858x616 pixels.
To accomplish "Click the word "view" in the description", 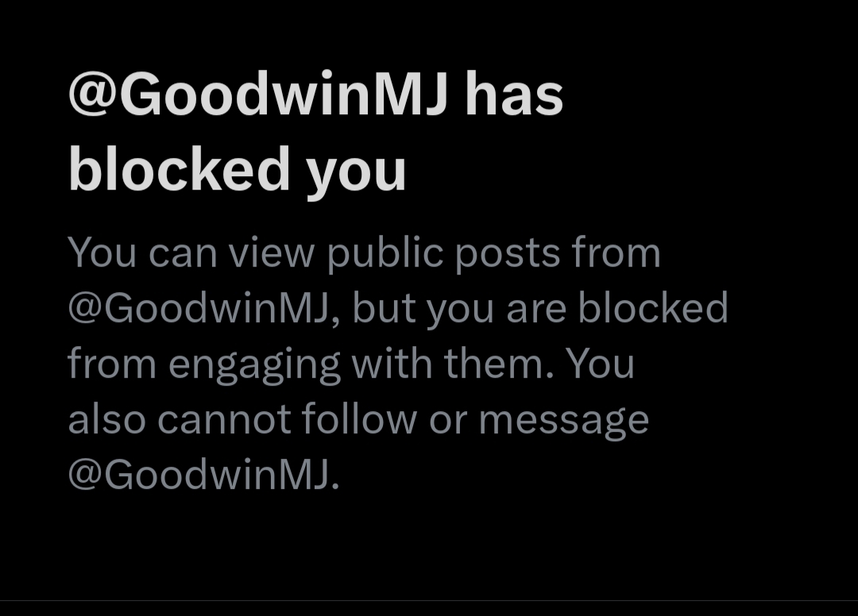I will click(x=272, y=253).
